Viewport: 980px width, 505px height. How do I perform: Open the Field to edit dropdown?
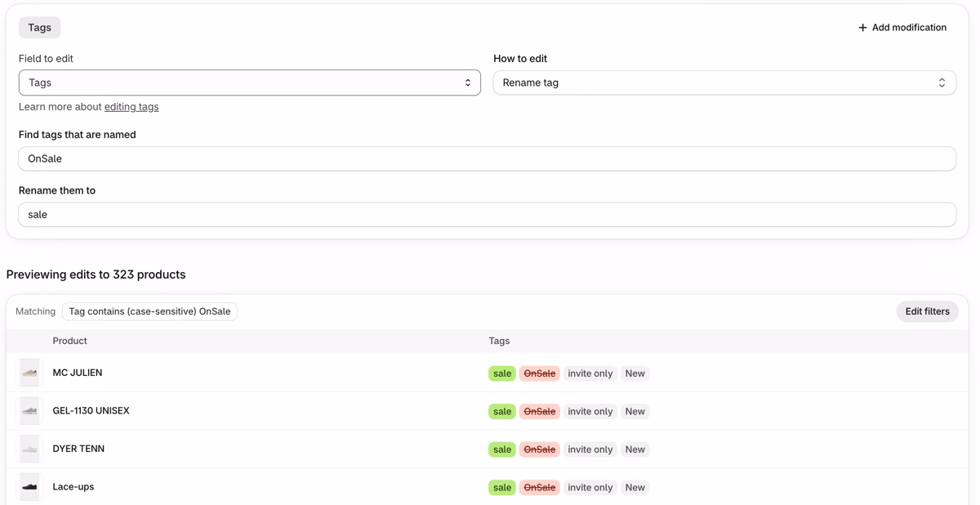[x=250, y=83]
